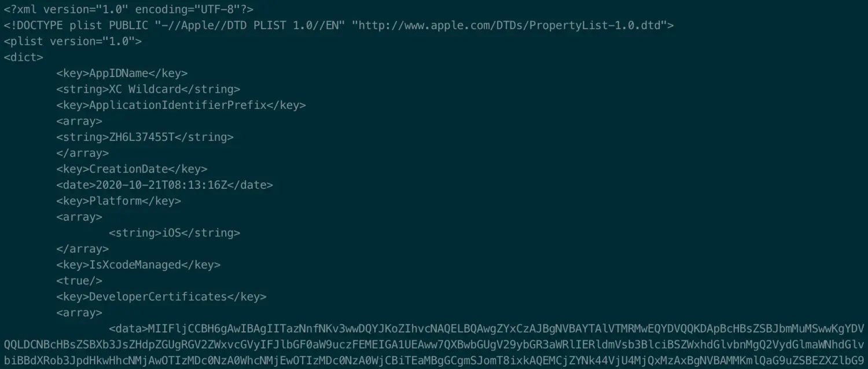Click the opening array tag under DeveloperCertificates
The width and height of the screenshot is (868, 369).
tap(79, 312)
